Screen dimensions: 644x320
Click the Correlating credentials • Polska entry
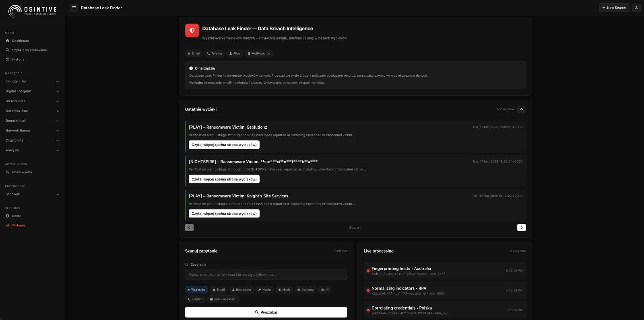pyautogui.click(x=444, y=310)
